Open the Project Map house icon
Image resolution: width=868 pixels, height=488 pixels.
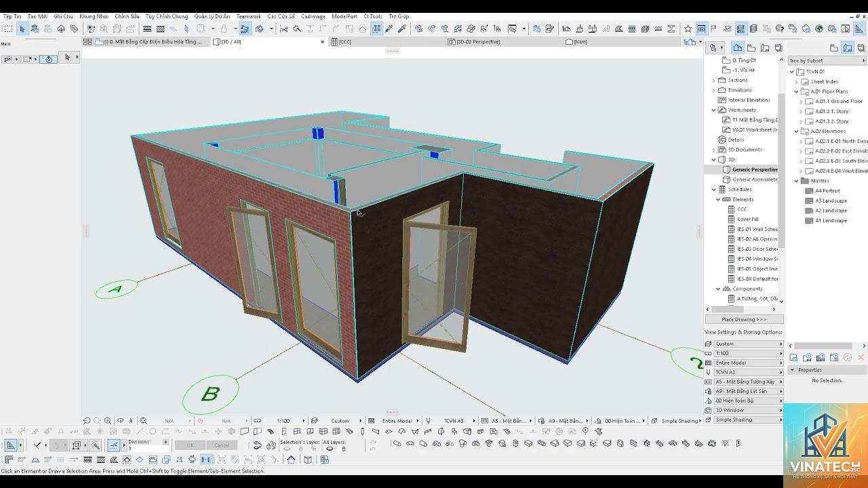[738, 47]
